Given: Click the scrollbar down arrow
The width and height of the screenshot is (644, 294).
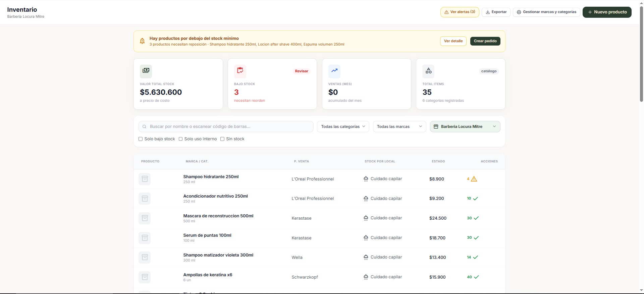Looking at the screenshot, I should [x=641, y=290].
